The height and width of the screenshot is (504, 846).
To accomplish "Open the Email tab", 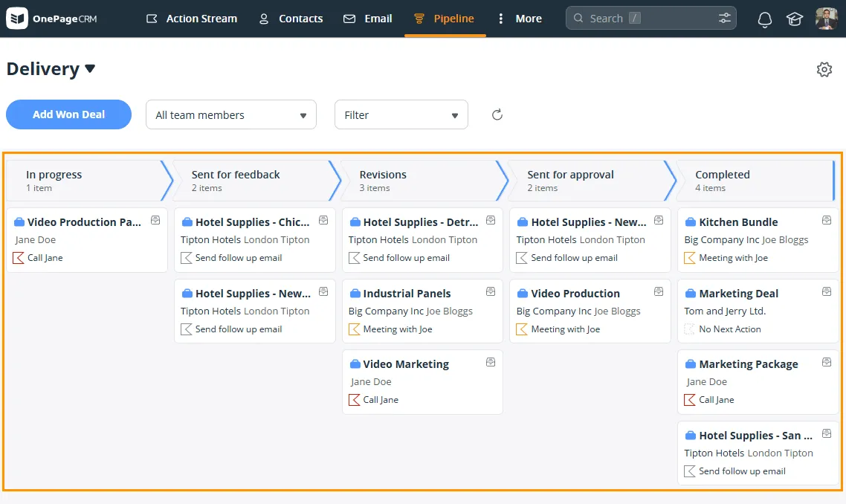I will (x=367, y=19).
